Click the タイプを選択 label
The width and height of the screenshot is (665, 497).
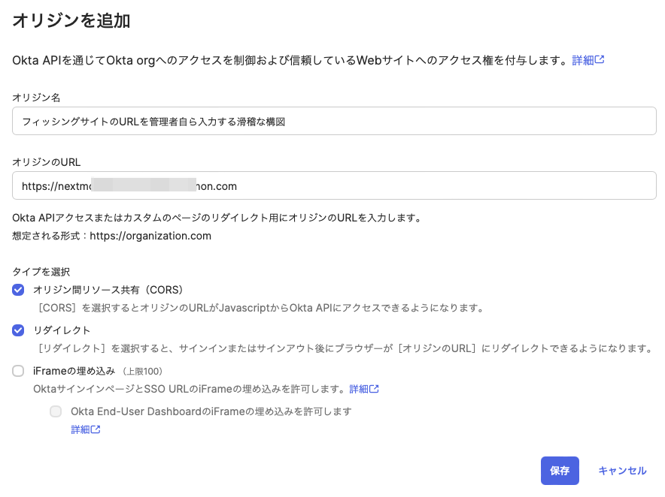[41, 271]
